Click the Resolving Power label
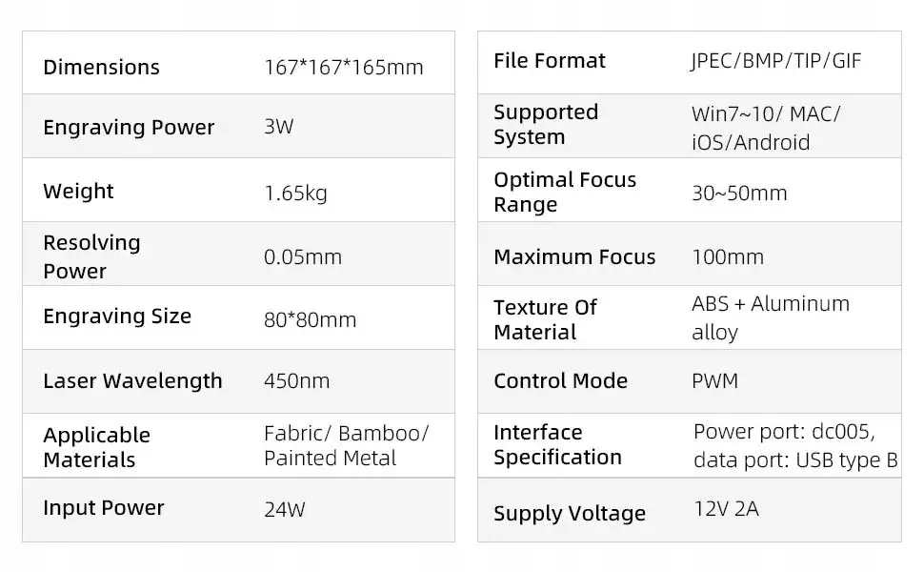Screen dimensions: 924x572 tap(91, 256)
